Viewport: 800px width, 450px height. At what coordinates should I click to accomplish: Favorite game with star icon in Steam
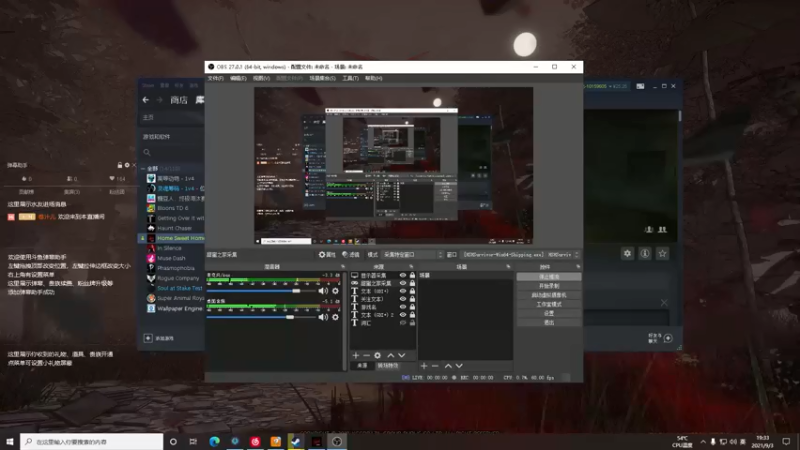[x=662, y=253]
